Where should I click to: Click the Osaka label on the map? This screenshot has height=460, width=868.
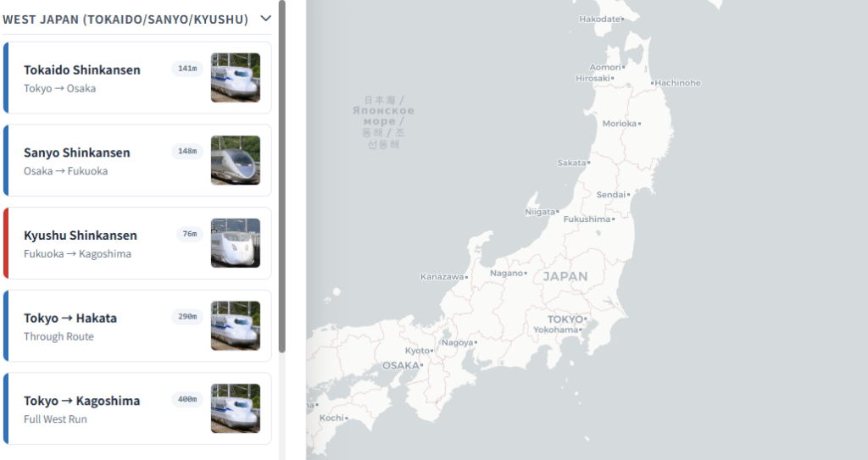pos(401,365)
